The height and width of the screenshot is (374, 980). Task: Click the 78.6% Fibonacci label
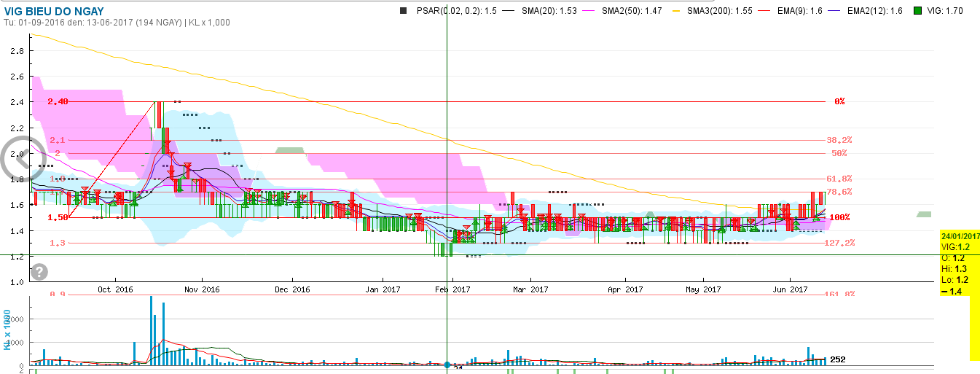(x=839, y=192)
